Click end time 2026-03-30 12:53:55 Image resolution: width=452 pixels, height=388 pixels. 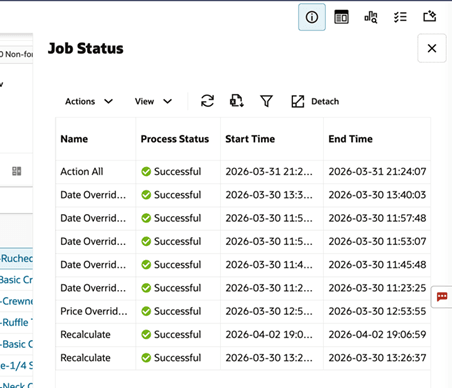click(x=377, y=311)
